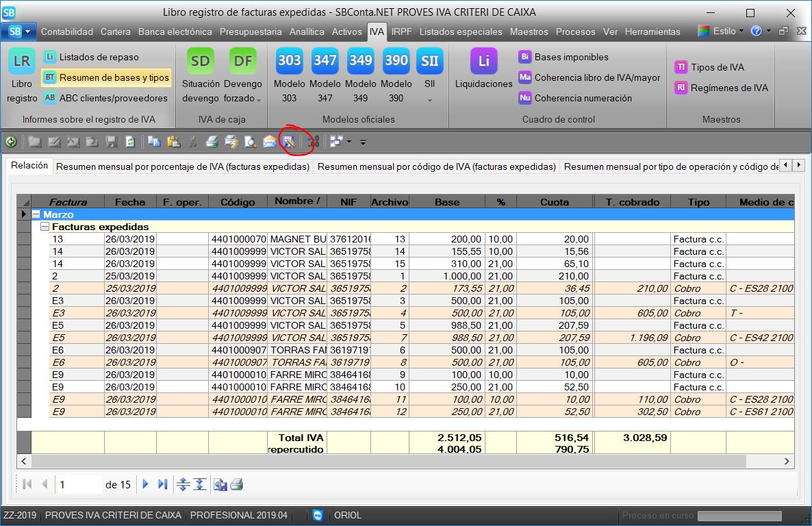
Task: Open the Estilo dropdown menu
Action: (x=724, y=31)
